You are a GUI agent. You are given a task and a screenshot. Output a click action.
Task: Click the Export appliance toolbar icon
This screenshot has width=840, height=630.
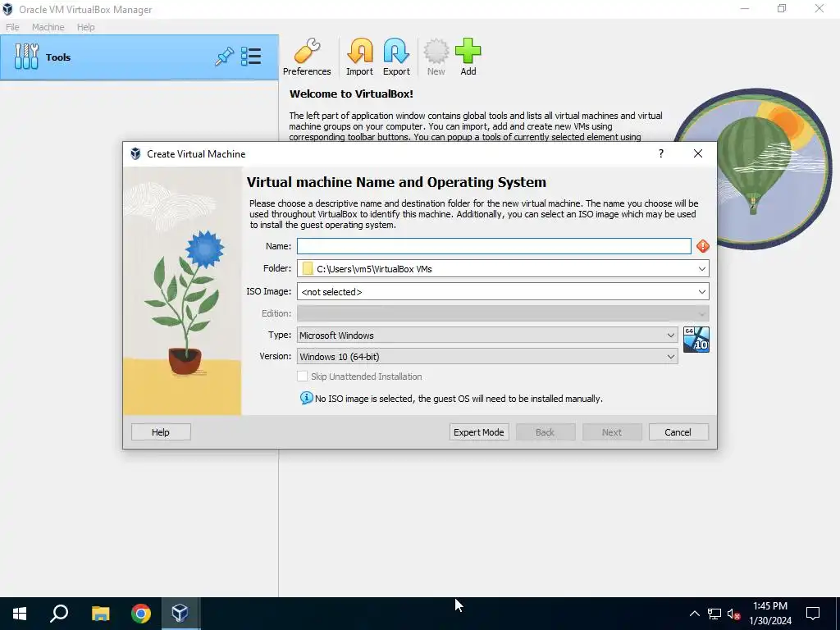(x=396, y=57)
